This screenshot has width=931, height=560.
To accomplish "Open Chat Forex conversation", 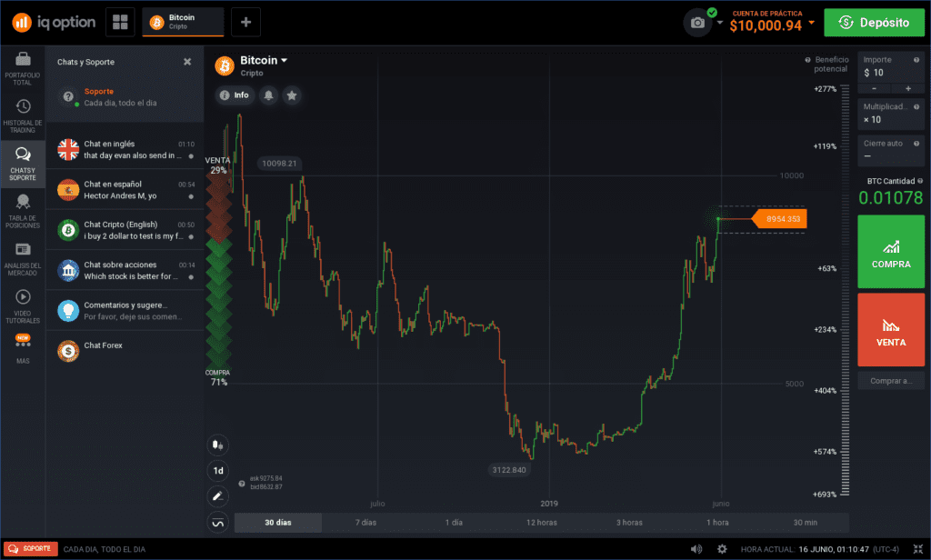I will point(125,351).
